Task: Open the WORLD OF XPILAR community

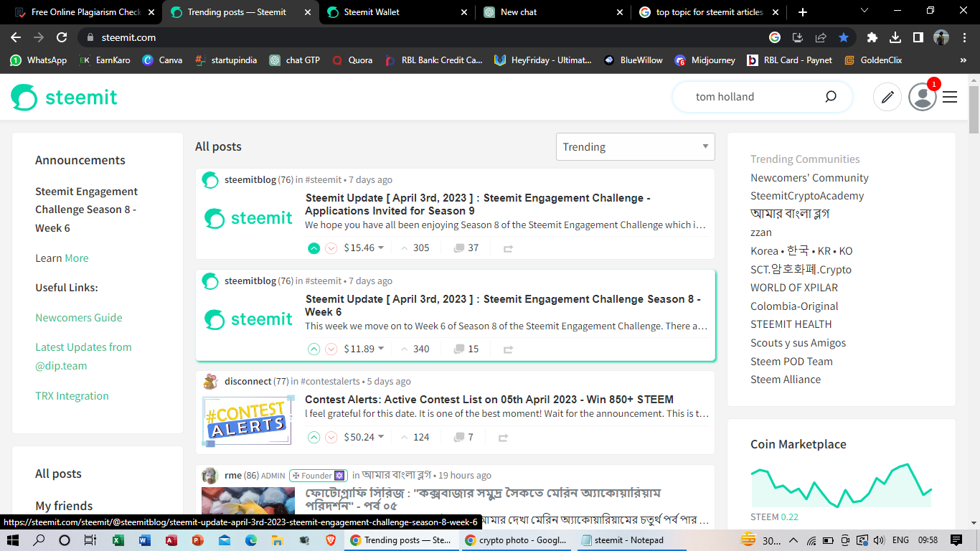Action: click(794, 287)
